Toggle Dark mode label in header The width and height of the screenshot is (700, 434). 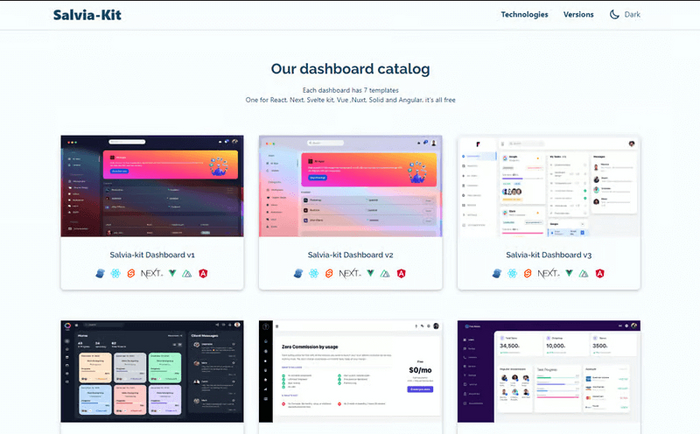tap(632, 15)
